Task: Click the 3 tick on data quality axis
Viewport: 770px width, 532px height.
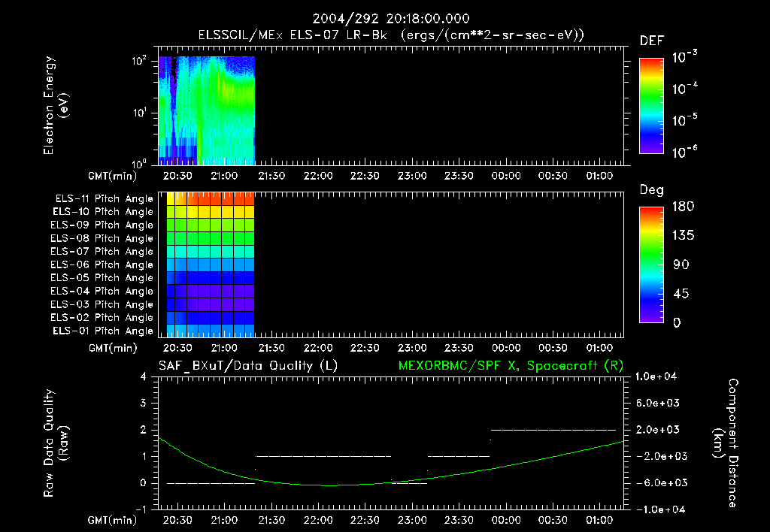Action: pyautogui.click(x=144, y=403)
